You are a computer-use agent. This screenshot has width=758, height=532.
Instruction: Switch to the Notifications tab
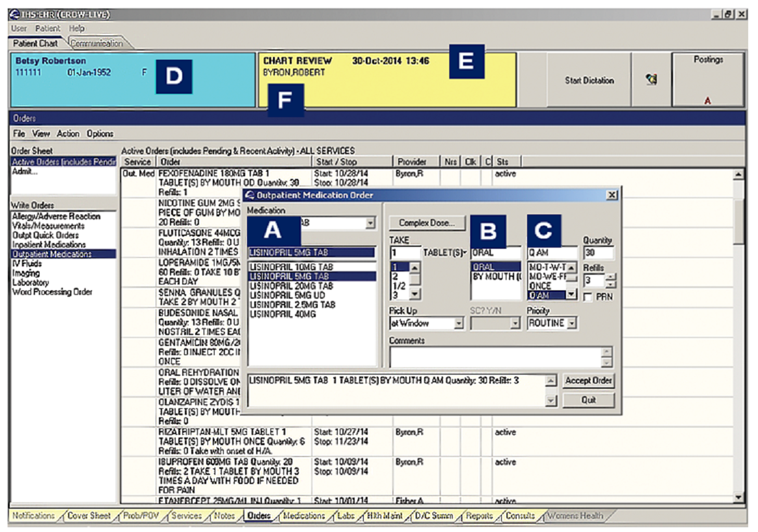coord(33,516)
